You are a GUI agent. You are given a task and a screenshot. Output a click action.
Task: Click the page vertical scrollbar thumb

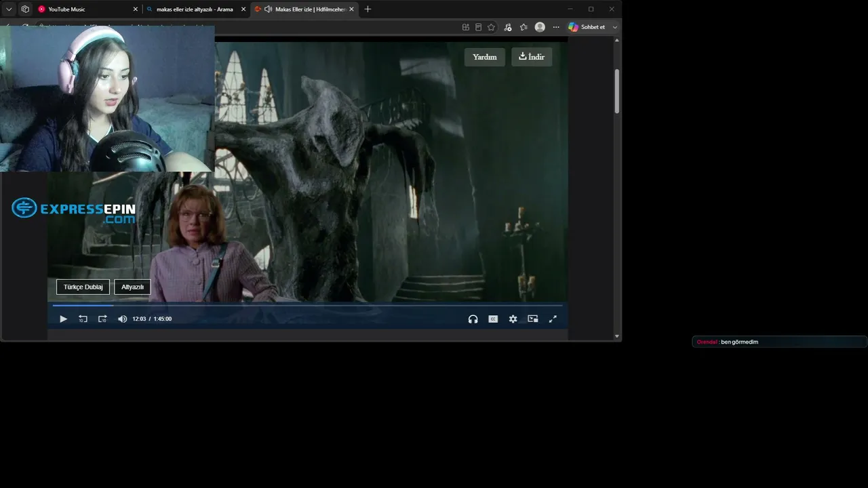617,91
